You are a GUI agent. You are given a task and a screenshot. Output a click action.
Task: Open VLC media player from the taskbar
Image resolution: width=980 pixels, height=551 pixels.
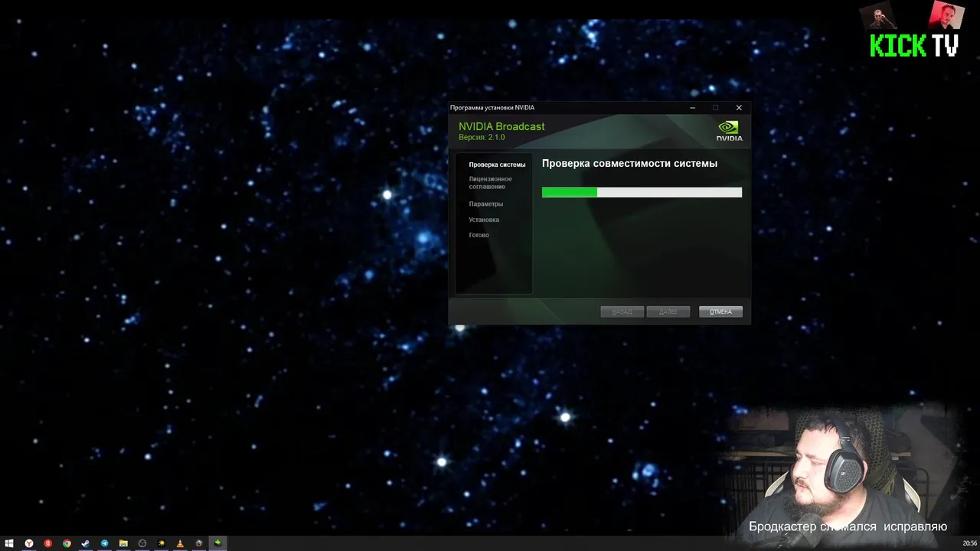(180, 543)
